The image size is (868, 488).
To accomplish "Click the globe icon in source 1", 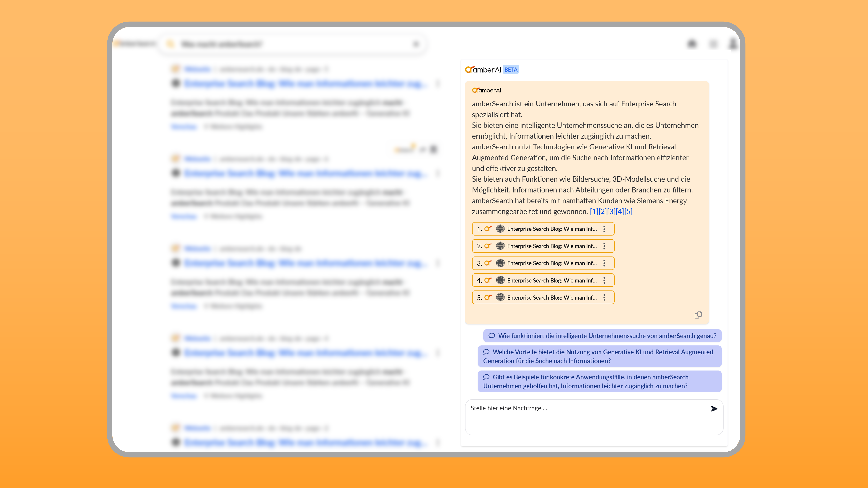I will [x=500, y=229].
